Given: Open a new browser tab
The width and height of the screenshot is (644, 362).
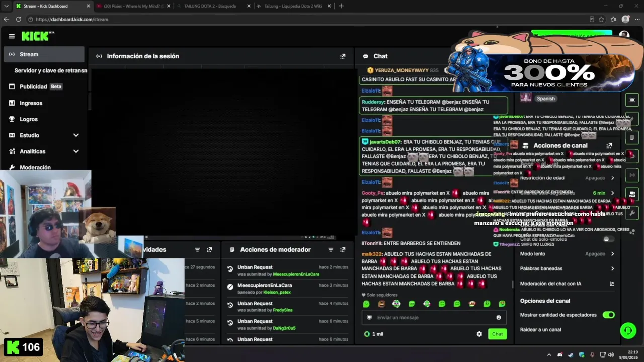Looking at the screenshot, I should pos(341,6).
